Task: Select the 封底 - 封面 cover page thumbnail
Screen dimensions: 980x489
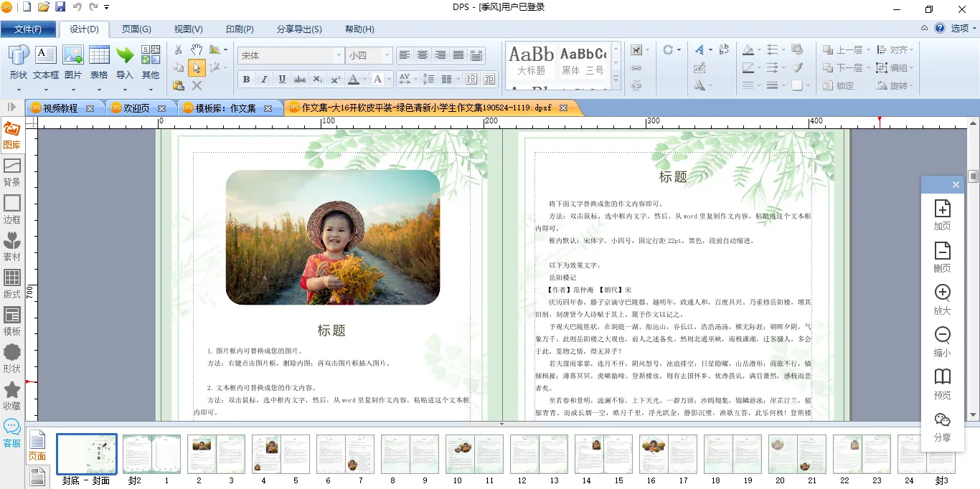Action: click(x=86, y=454)
